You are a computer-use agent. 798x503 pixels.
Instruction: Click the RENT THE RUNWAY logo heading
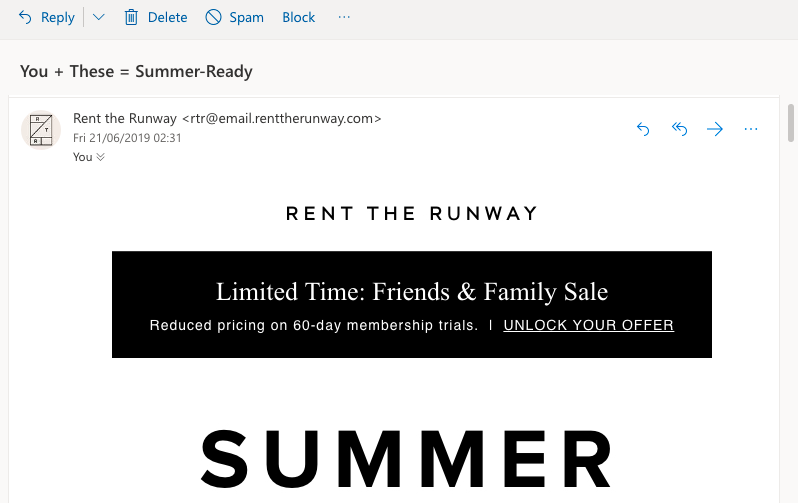412,213
